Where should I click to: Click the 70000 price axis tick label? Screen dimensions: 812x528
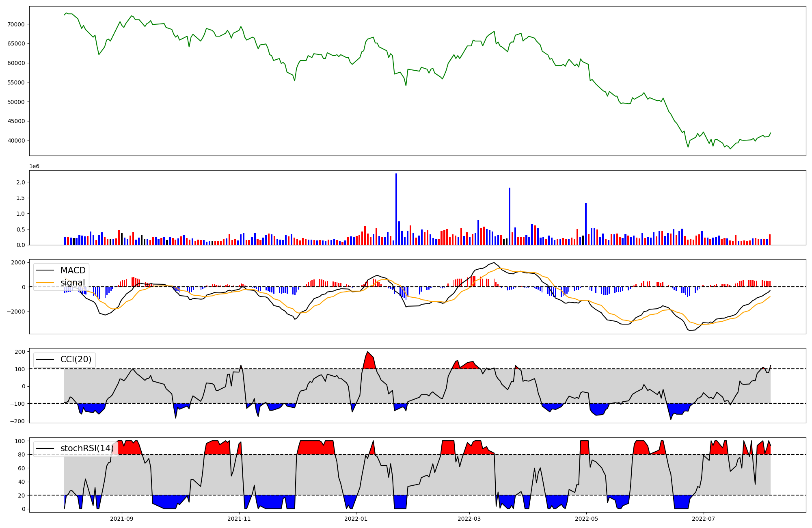(16, 24)
